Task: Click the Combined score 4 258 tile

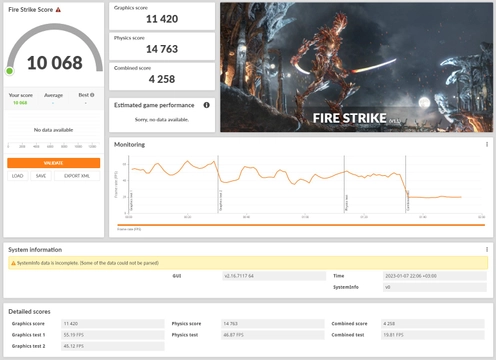Action: pyautogui.click(x=162, y=76)
